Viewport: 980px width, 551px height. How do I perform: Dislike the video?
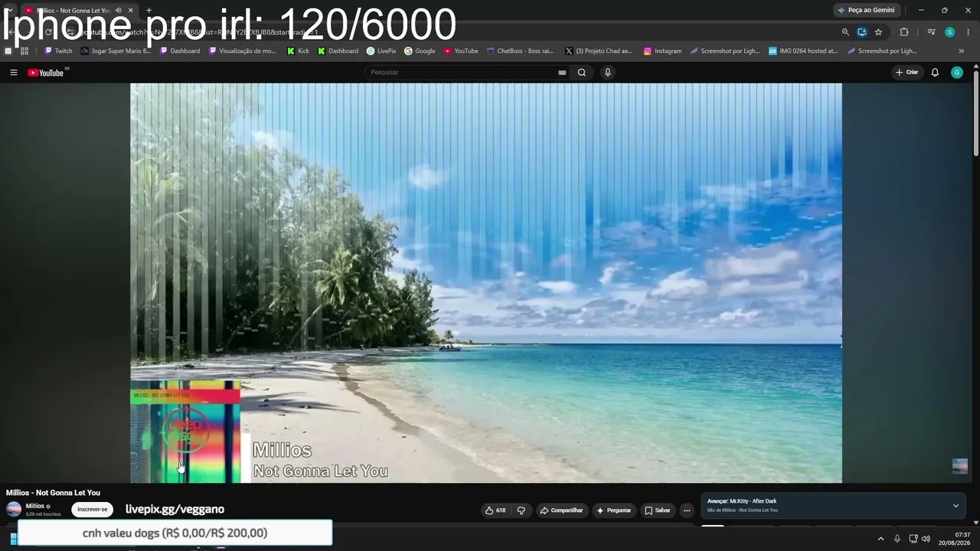tap(521, 510)
